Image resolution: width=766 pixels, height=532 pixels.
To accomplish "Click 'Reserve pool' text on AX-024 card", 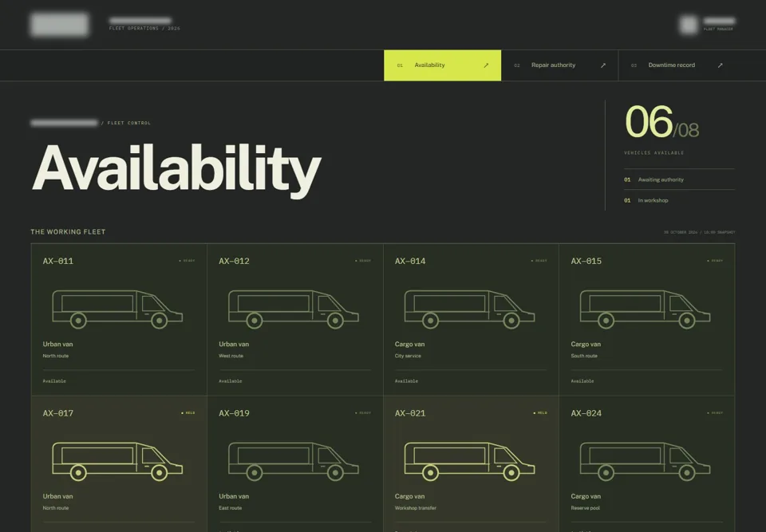I will [585, 508].
